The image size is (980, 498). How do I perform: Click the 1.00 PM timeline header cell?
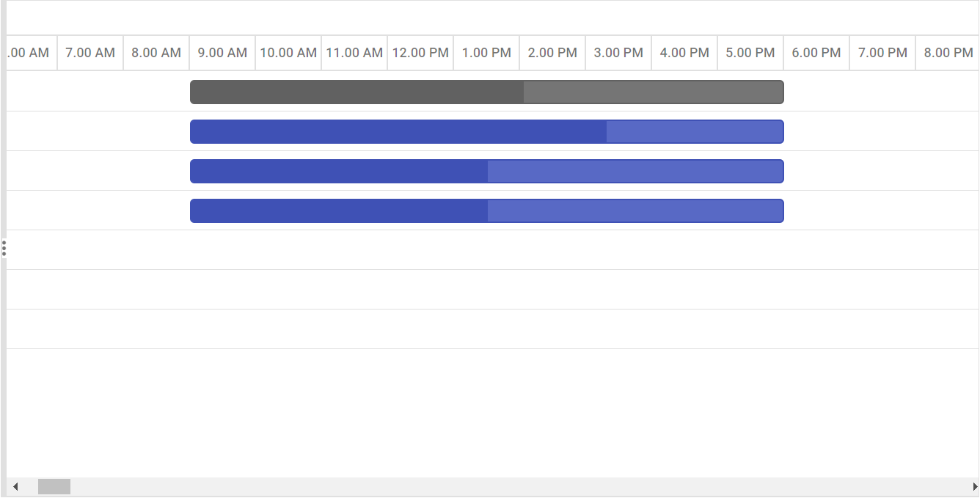click(486, 53)
